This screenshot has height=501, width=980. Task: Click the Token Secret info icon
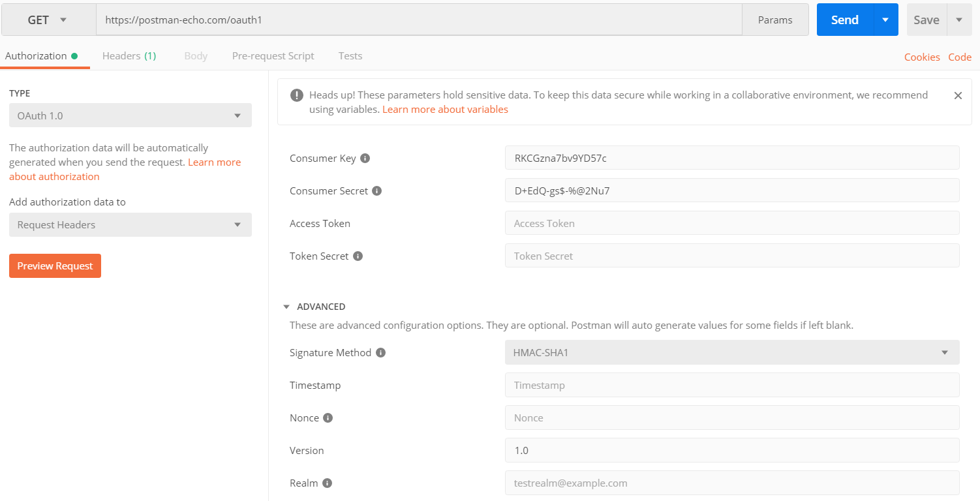click(358, 255)
